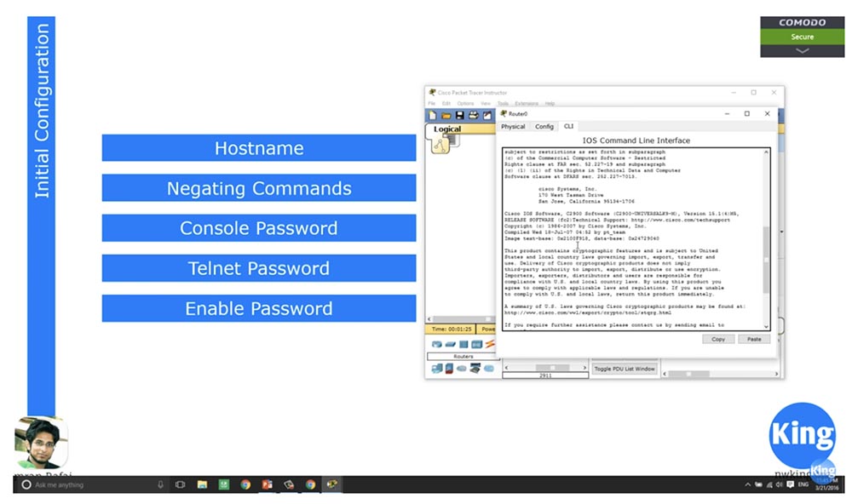Open File Explorer from the taskbar
Viewport: 852px width, 504px height.
202,484
